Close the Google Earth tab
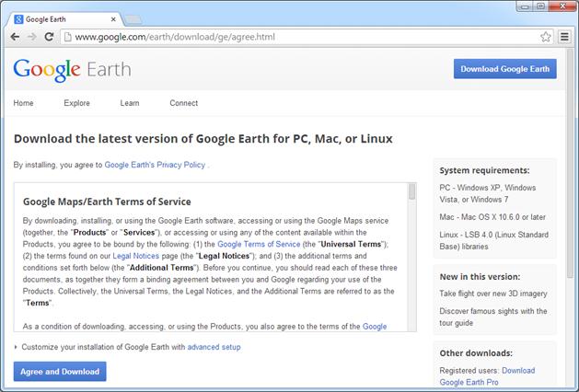 pyautogui.click(x=113, y=19)
